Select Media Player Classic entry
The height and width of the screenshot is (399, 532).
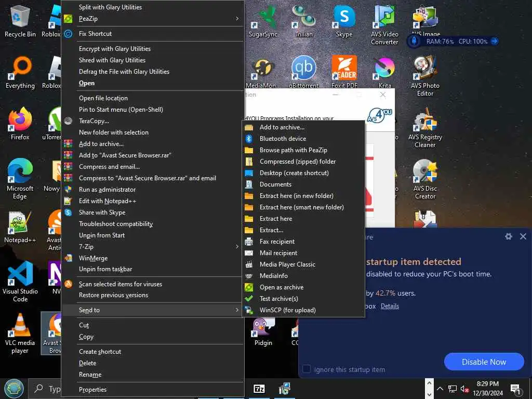(303, 264)
